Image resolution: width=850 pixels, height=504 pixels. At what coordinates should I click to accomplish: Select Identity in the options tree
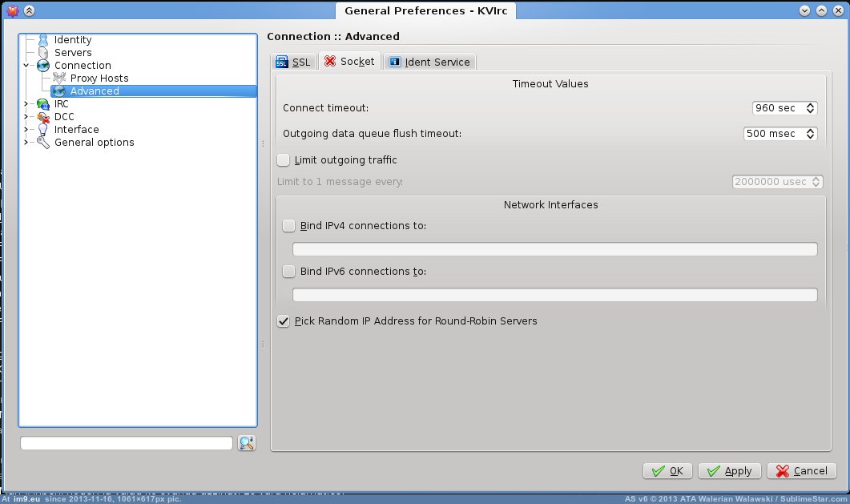pos(73,39)
